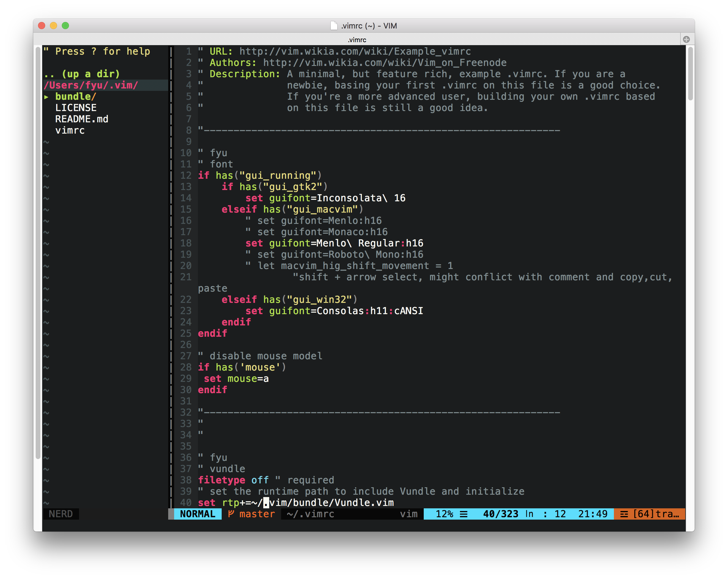
Task: Click the Vim_on_Freenode URL on line 2
Action: [x=385, y=63]
